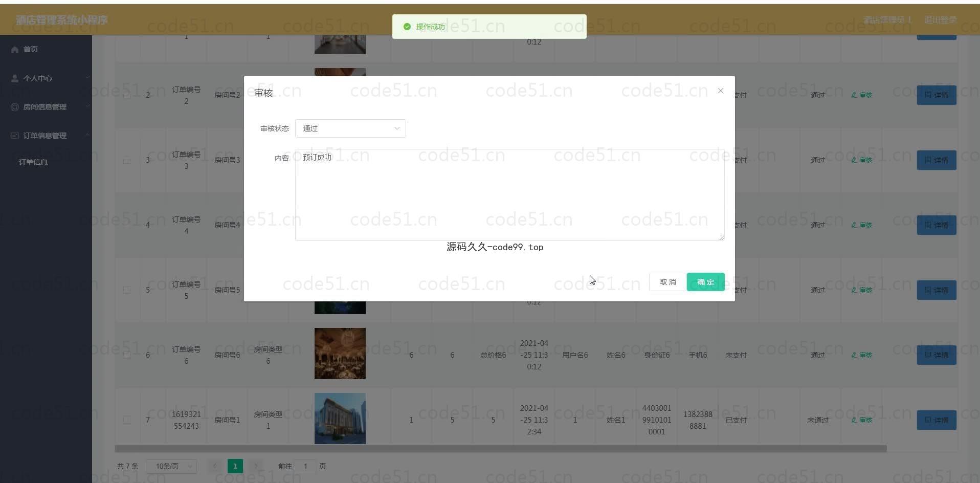Click cell 未支付 in row 6
980x483 pixels.
pos(736,355)
